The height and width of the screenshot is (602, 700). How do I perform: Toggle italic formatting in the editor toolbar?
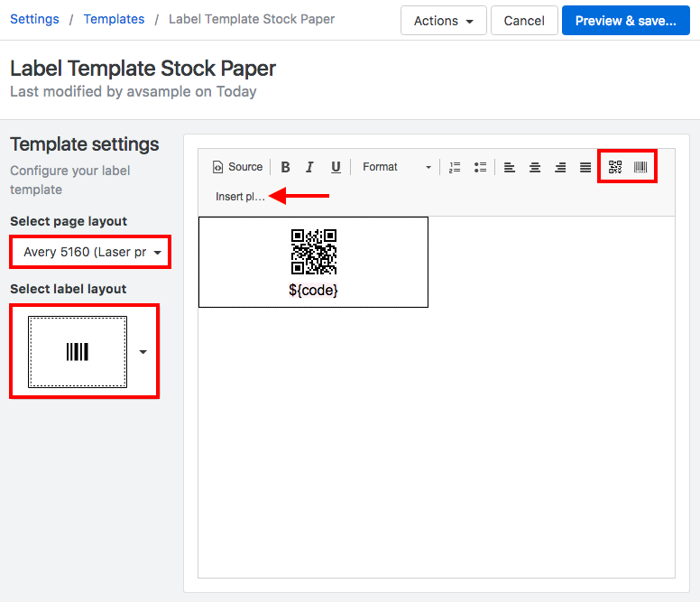coord(309,167)
